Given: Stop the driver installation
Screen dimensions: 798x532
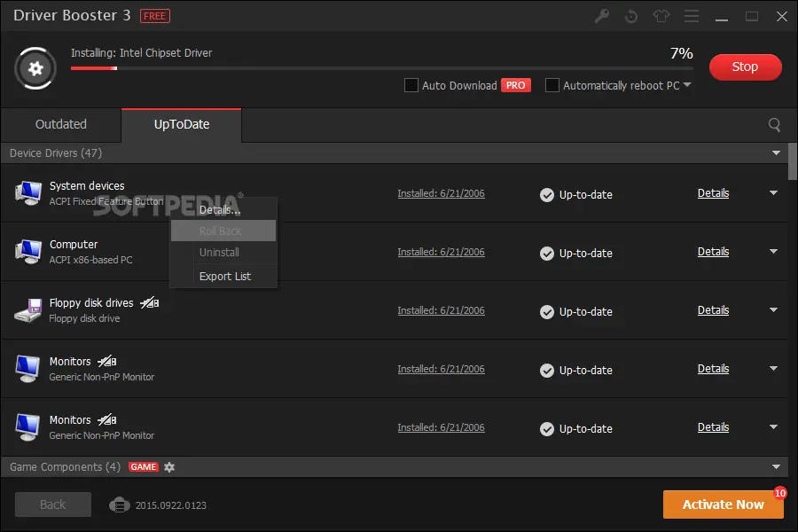Looking at the screenshot, I should point(745,67).
